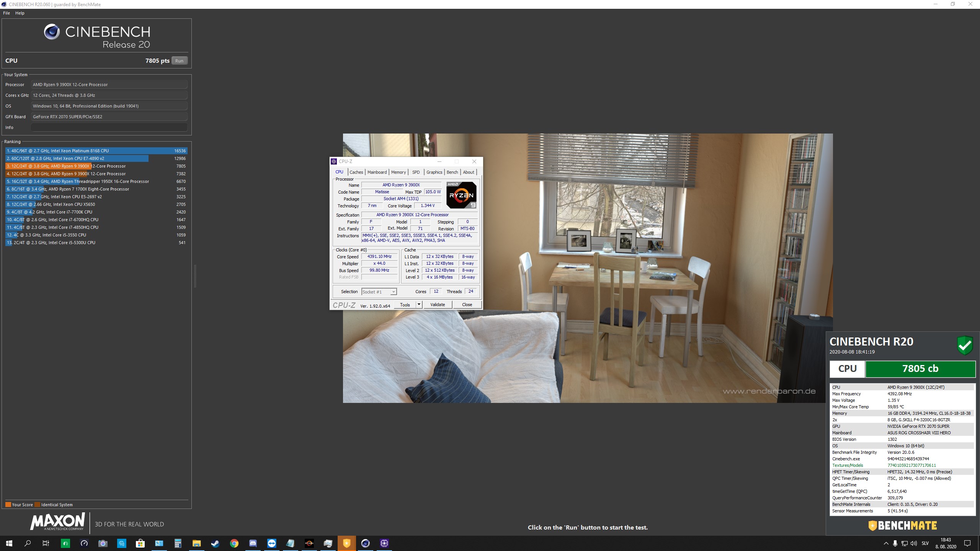Open the Socket #1 selection dropdown

[x=379, y=292]
